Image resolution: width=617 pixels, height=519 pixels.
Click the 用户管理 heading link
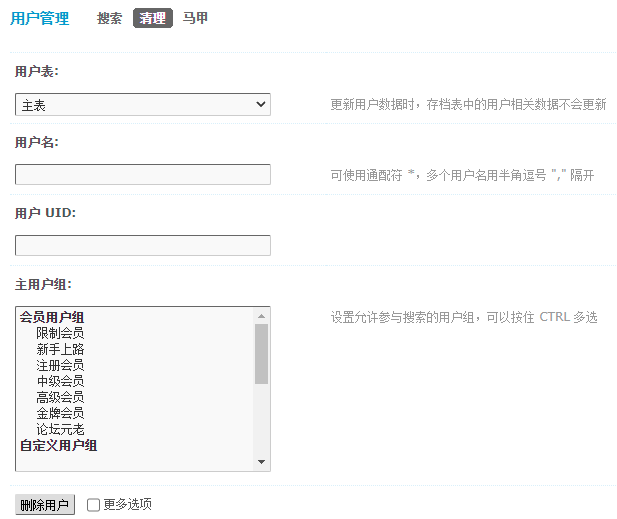(x=40, y=18)
